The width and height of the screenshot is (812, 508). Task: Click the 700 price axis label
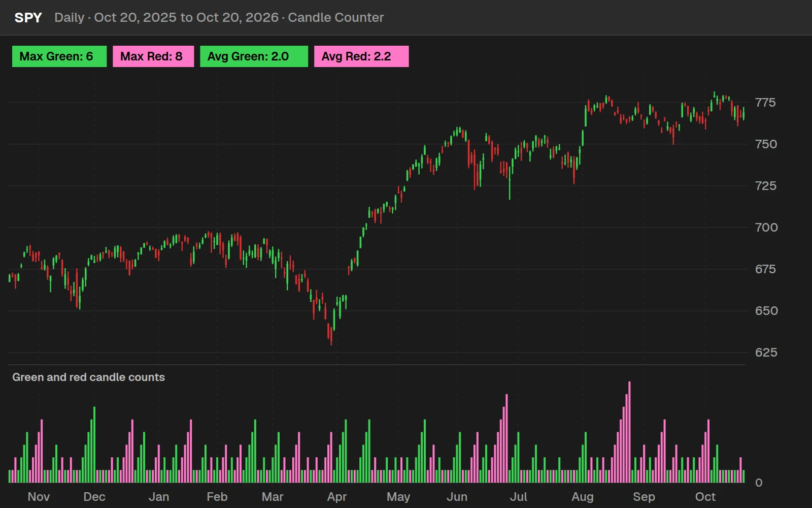[766, 228]
